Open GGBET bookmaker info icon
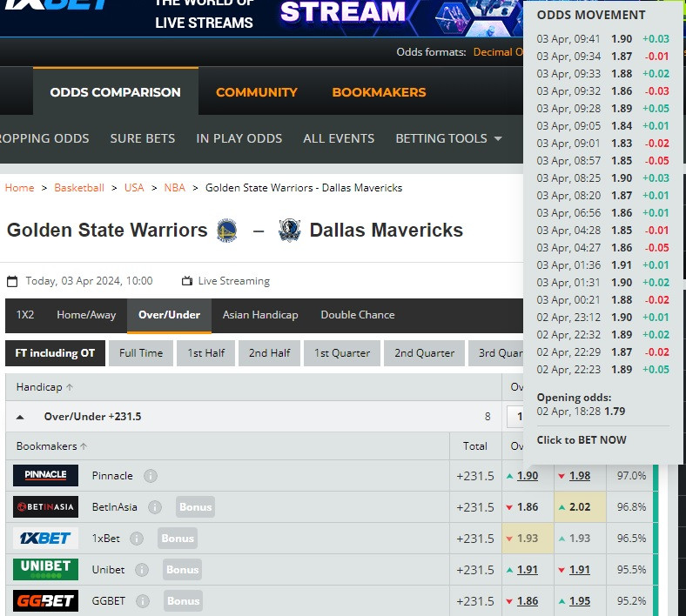The height and width of the screenshot is (616, 686). coord(143,601)
